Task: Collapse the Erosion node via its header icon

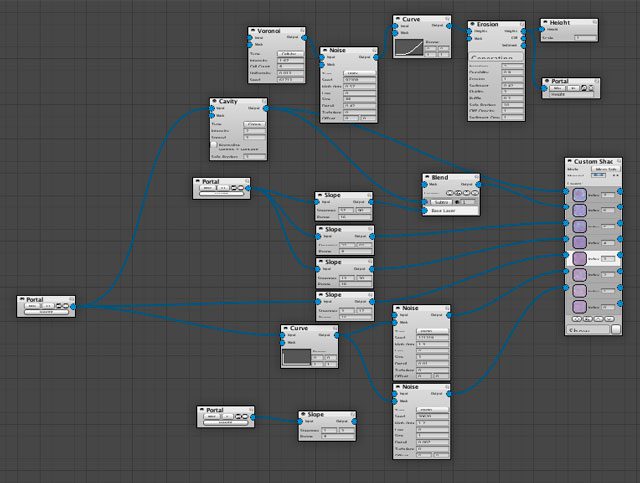Action: pyautogui.click(x=472, y=24)
